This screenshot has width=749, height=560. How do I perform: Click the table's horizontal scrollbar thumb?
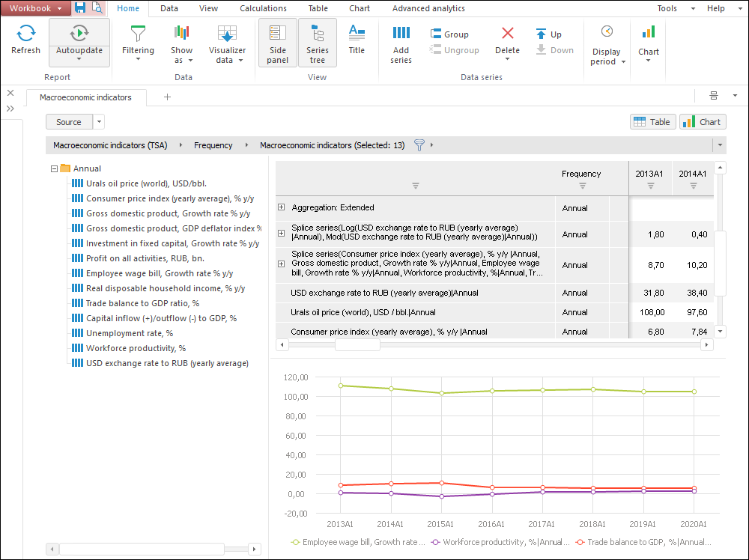point(357,345)
